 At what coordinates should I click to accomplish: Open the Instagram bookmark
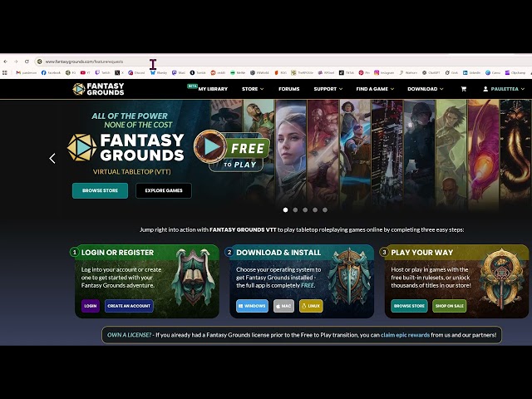(x=384, y=72)
